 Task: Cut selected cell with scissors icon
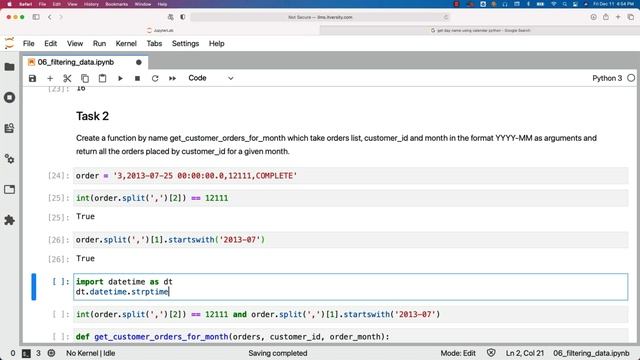67,78
